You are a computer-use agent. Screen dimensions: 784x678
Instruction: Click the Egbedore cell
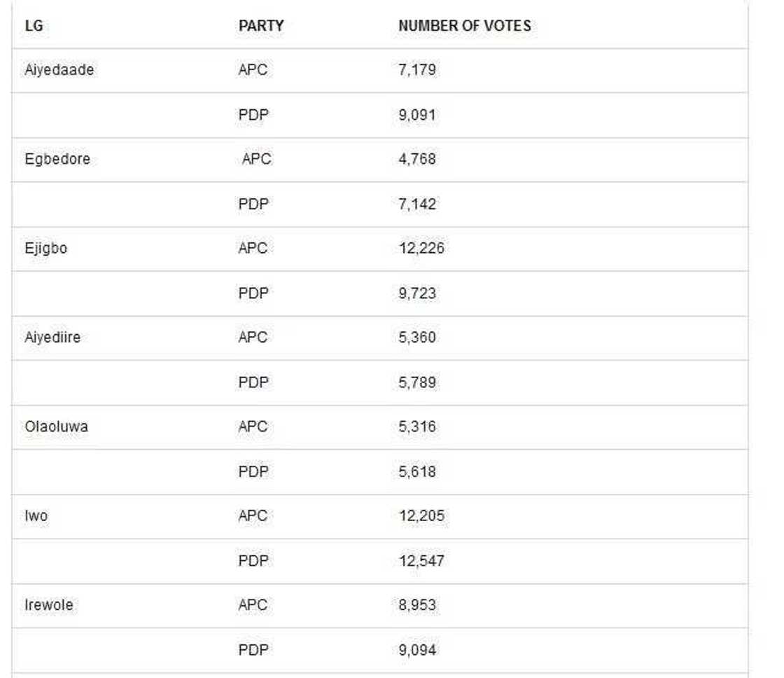57,159
